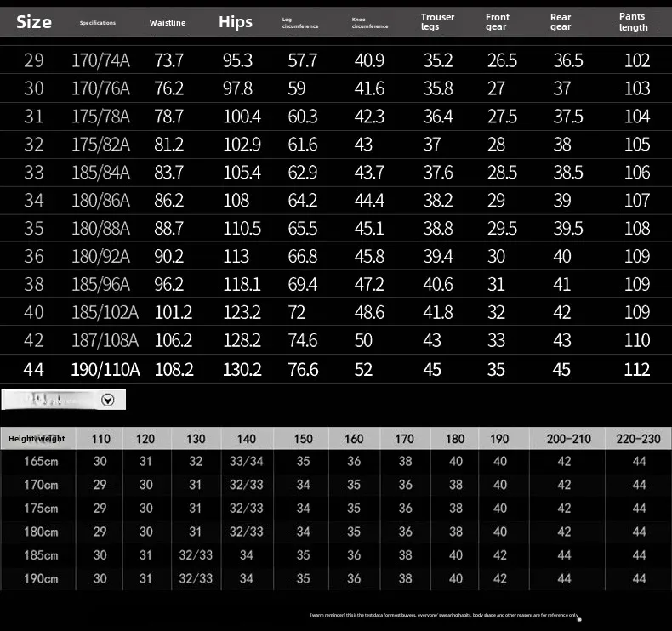Expand the blurred white dropdown box
This screenshot has width=672, height=631.
click(x=64, y=400)
